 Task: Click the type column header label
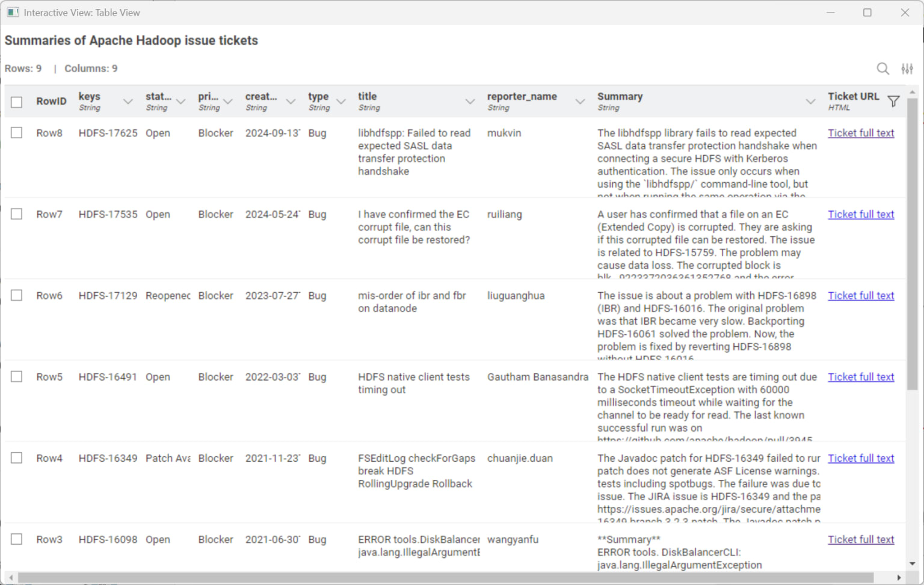(318, 96)
